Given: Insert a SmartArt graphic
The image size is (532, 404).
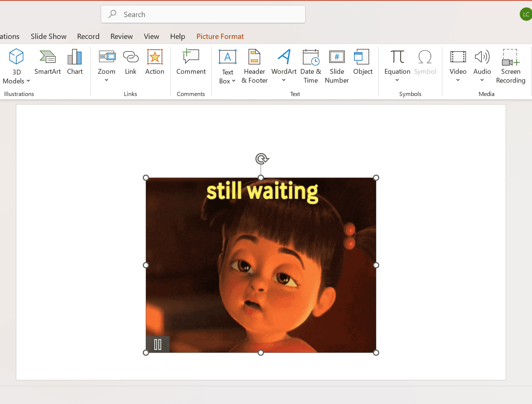Looking at the screenshot, I should coord(47,62).
